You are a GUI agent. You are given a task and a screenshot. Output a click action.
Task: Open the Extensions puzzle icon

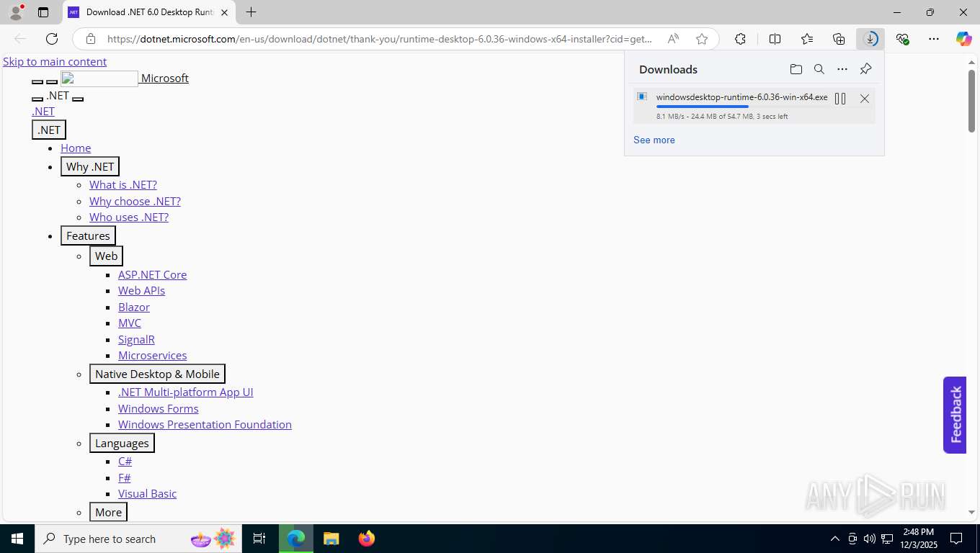click(x=740, y=39)
